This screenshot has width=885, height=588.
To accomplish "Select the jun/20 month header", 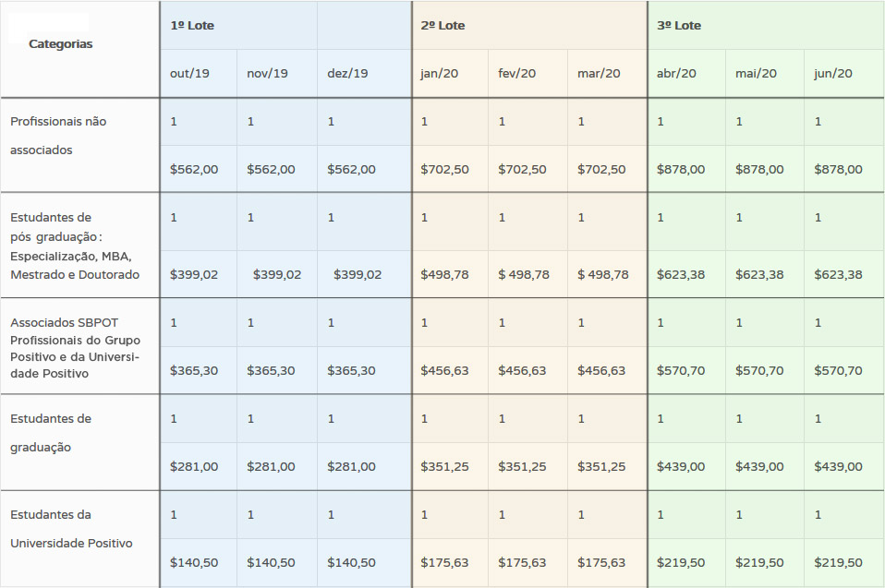I will 832,73.
